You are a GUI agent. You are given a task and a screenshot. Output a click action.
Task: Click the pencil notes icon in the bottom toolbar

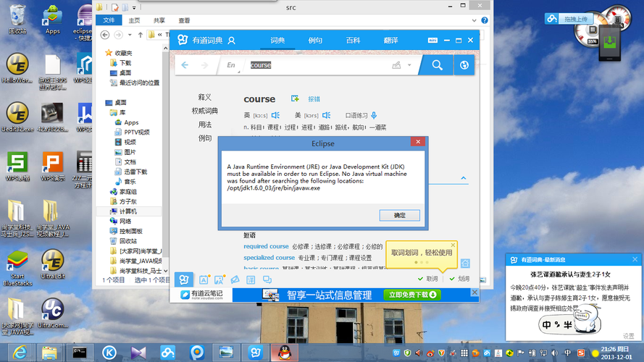235,279
